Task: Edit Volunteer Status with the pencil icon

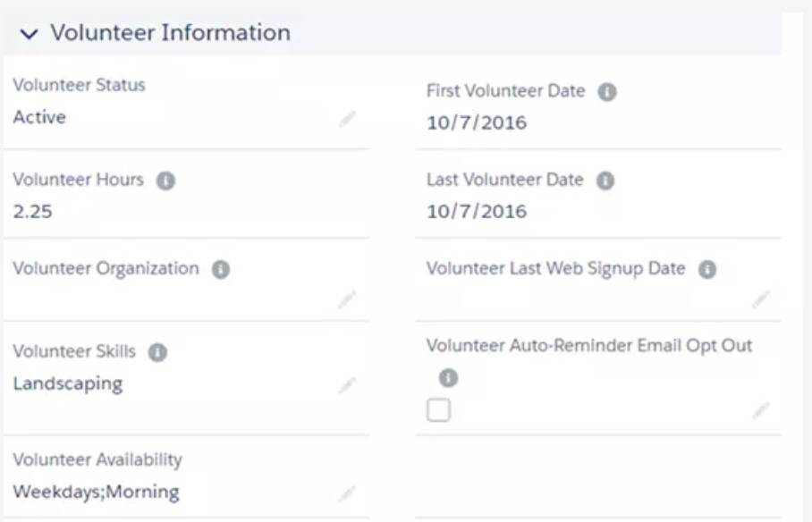Action: pos(347,119)
